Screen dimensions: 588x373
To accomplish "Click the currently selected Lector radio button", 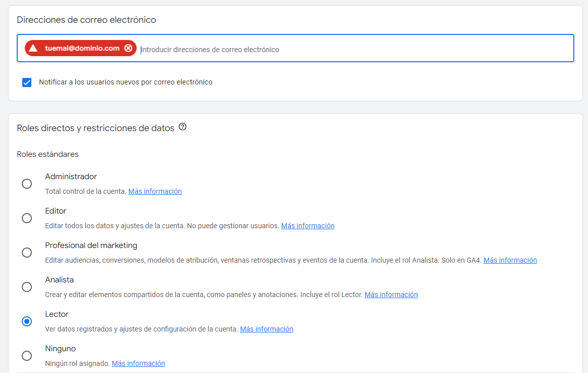I will (27, 321).
